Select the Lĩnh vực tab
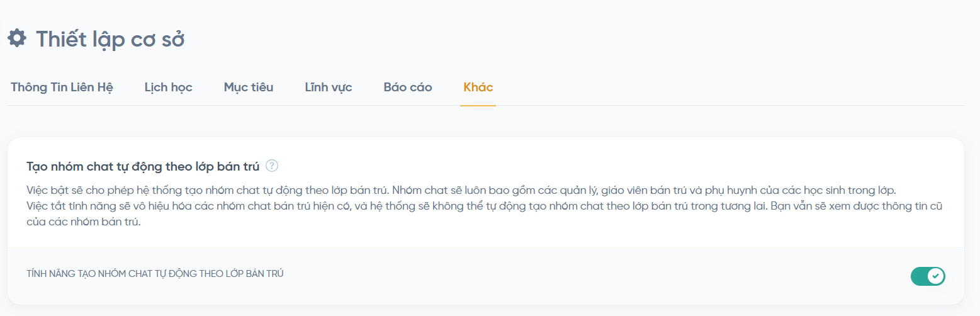This screenshot has width=980, height=316. tap(329, 87)
